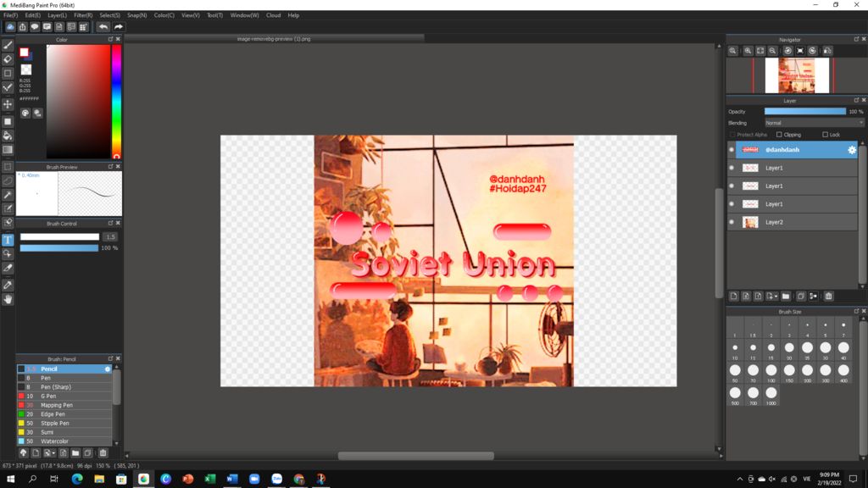
Task: Select the Bucket fill tool
Action: [8, 136]
